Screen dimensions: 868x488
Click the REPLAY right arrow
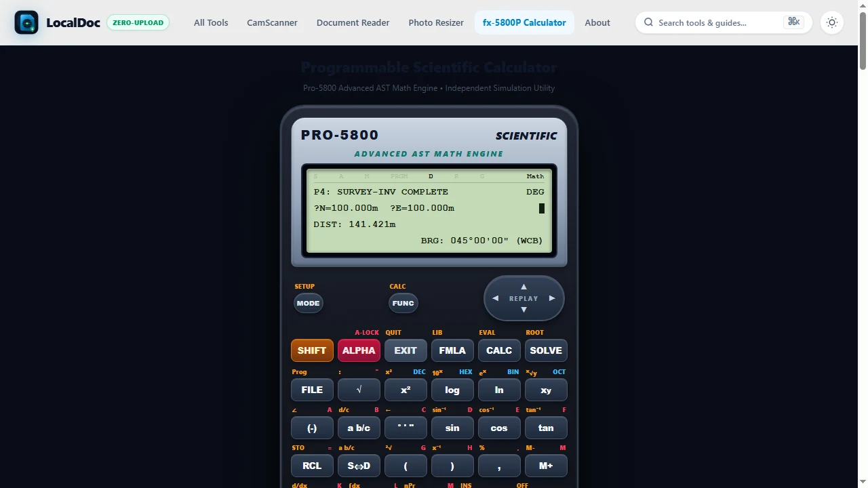coord(552,298)
